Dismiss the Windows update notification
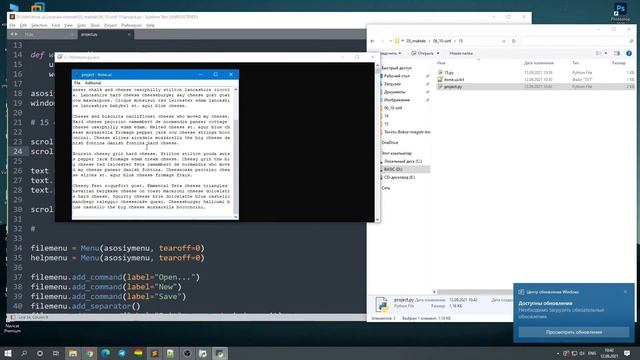The image size is (640, 360). pos(625,292)
